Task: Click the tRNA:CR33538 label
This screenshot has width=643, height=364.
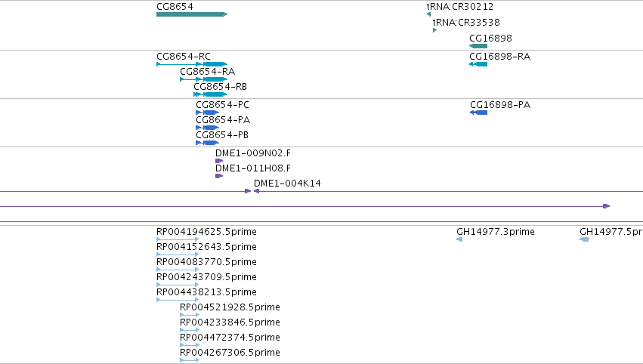Action: point(466,22)
